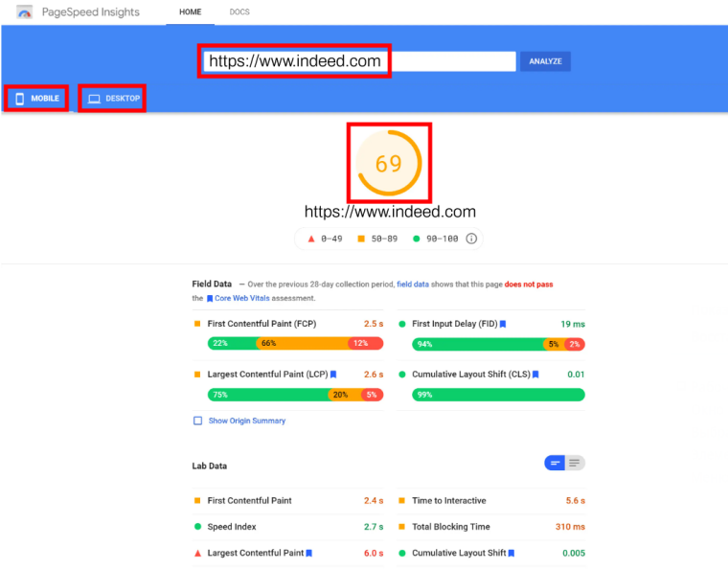Click the orange square icon before First Contentful Paint (FCP)
This screenshot has width=728, height=569.
(x=197, y=324)
